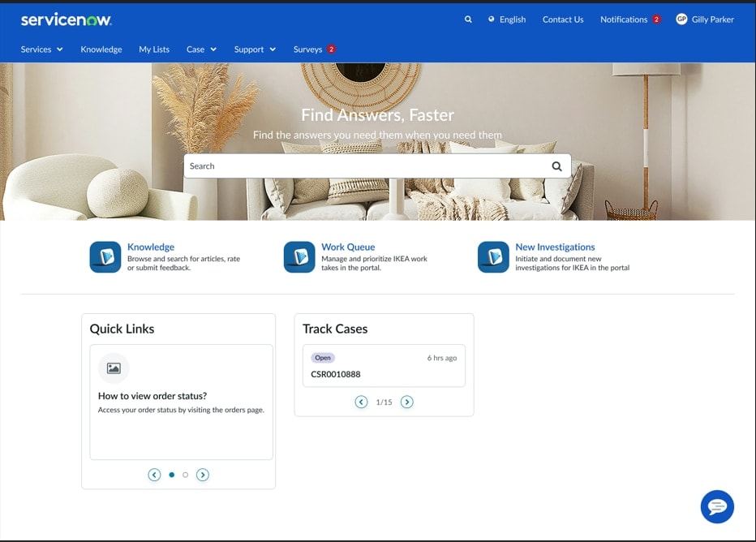Open the header search magnifier icon
The image size is (756, 542).
click(x=468, y=19)
